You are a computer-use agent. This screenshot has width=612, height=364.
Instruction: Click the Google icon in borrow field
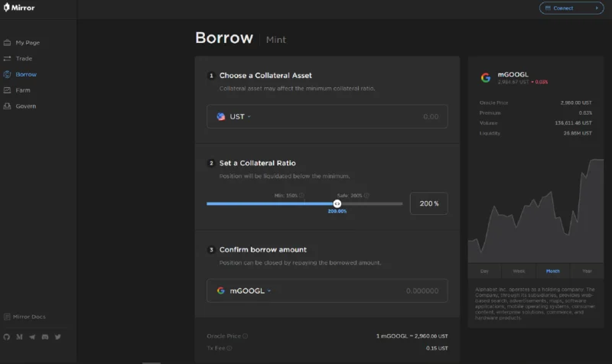221,291
